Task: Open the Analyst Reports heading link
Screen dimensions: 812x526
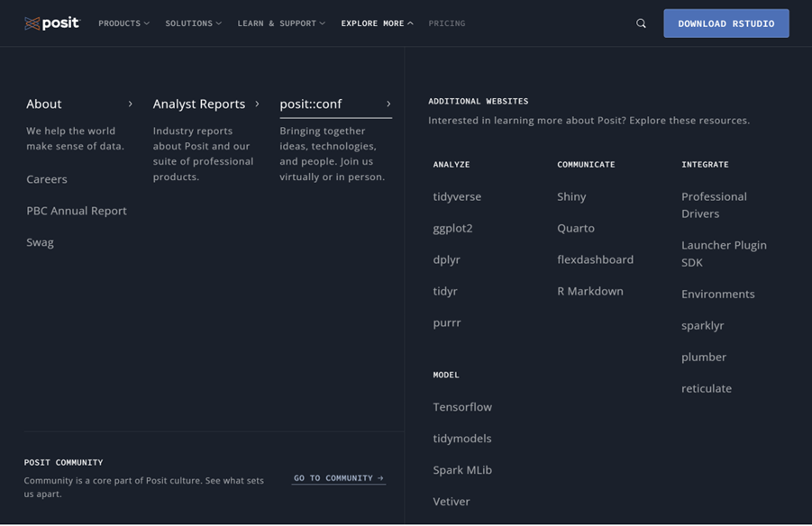Action: click(199, 104)
